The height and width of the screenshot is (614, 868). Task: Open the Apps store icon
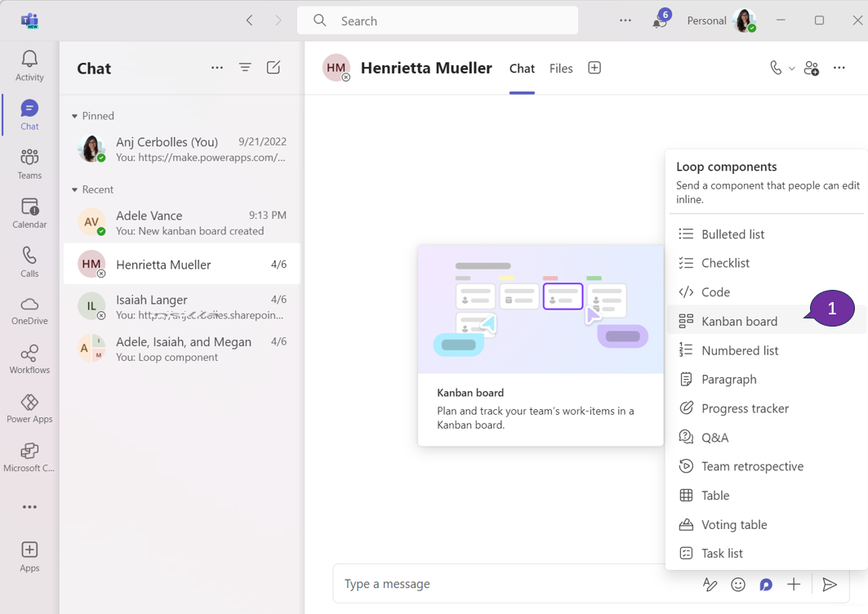[x=29, y=554]
